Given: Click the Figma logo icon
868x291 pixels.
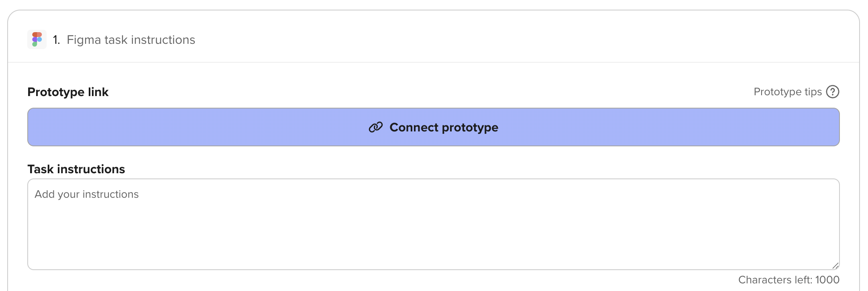Looking at the screenshot, I should (37, 39).
